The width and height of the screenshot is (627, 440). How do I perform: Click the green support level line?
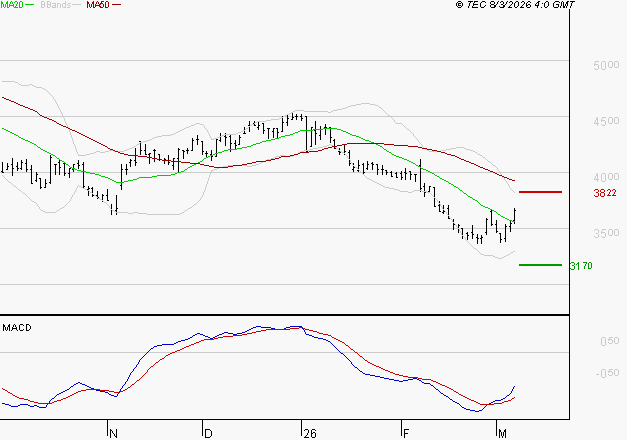540,265
